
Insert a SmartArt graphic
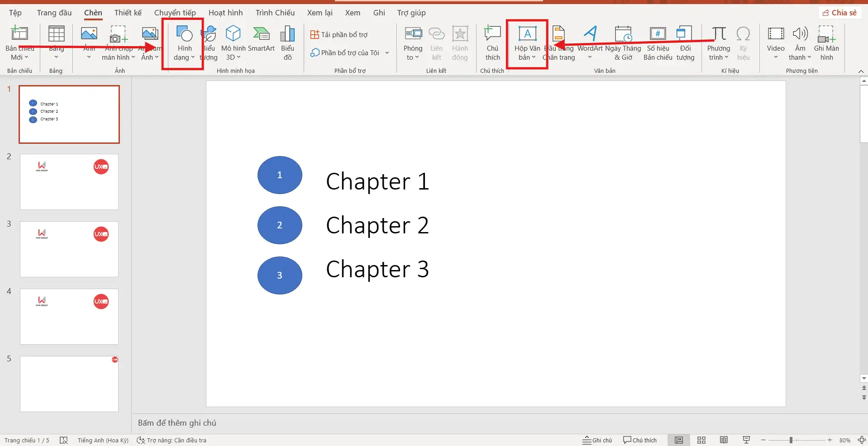pos(262,43)
